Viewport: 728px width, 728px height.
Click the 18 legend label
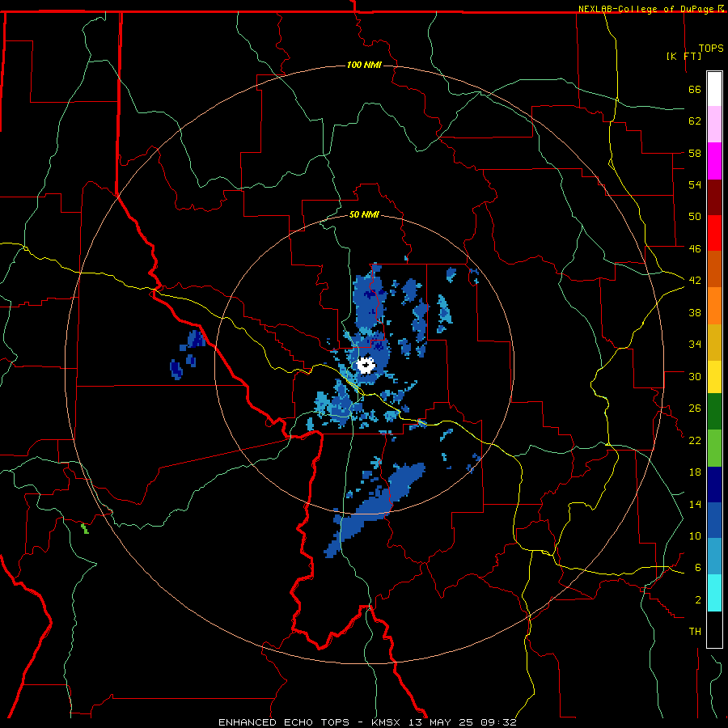695,472
